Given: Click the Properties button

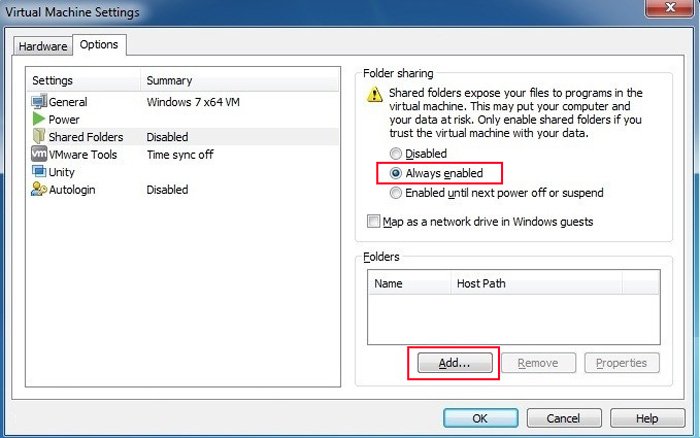Looking at the screenshot, I should pyautogui.click(x=621, y=363).
